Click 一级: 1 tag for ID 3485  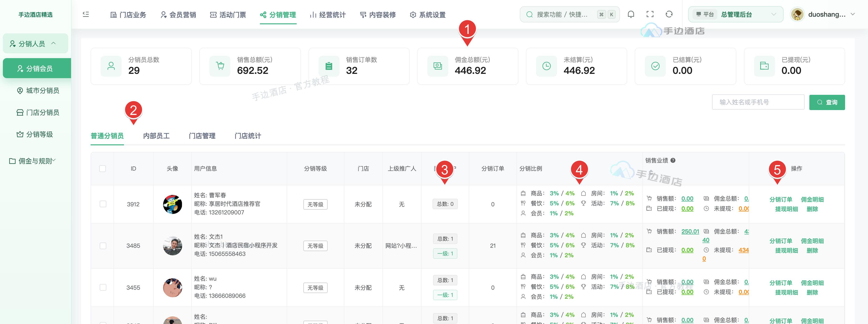tap(445, 254)
